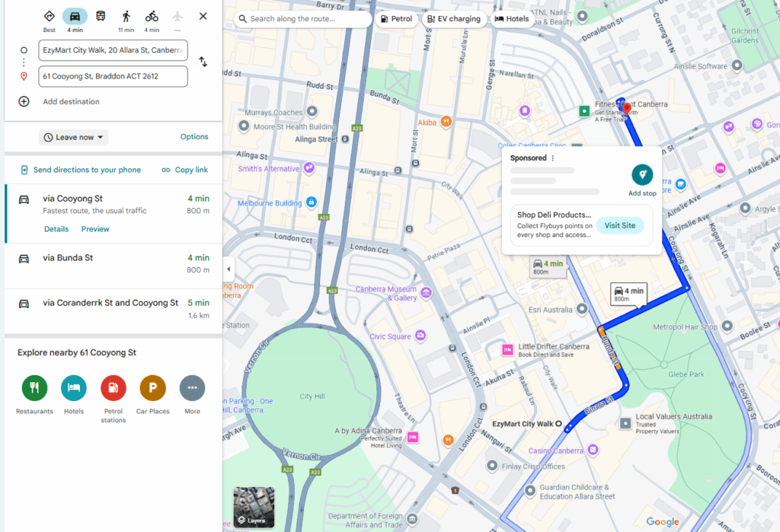Open Details for Cooyong St route

pos(56,229)
